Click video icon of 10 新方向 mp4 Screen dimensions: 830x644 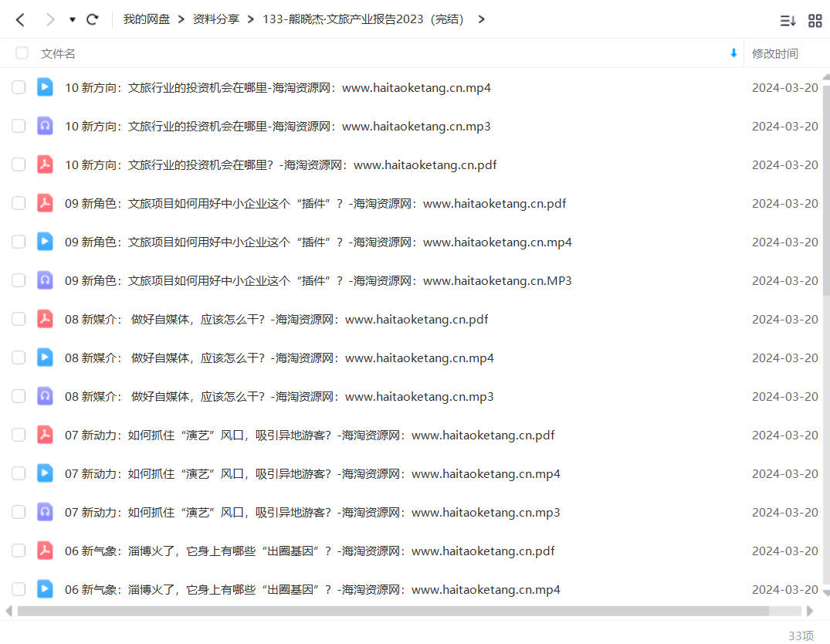tap(45, 86)
